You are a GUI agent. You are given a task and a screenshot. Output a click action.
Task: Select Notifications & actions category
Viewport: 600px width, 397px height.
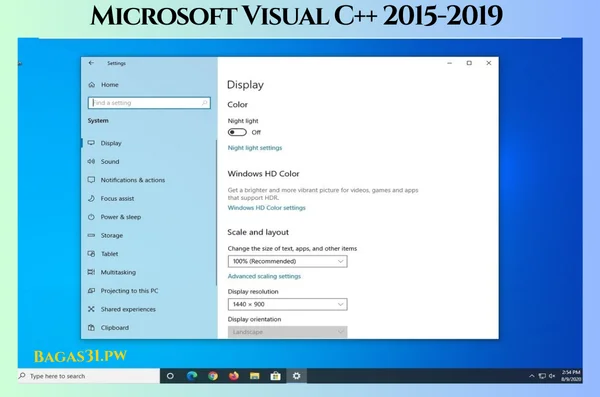point(133,180)
